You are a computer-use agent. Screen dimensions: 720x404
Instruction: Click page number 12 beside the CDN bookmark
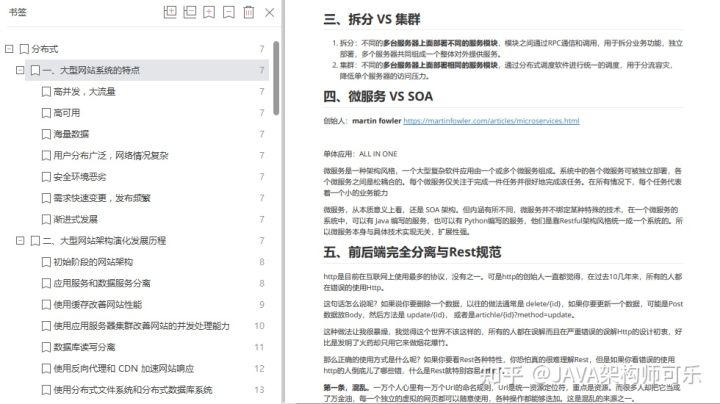[x=259, y=369]
